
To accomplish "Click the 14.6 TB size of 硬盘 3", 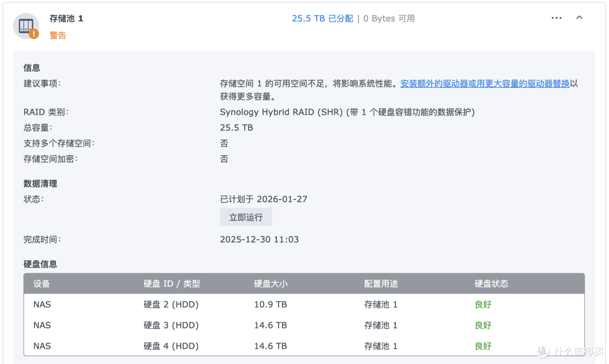I will coord(270,325).
